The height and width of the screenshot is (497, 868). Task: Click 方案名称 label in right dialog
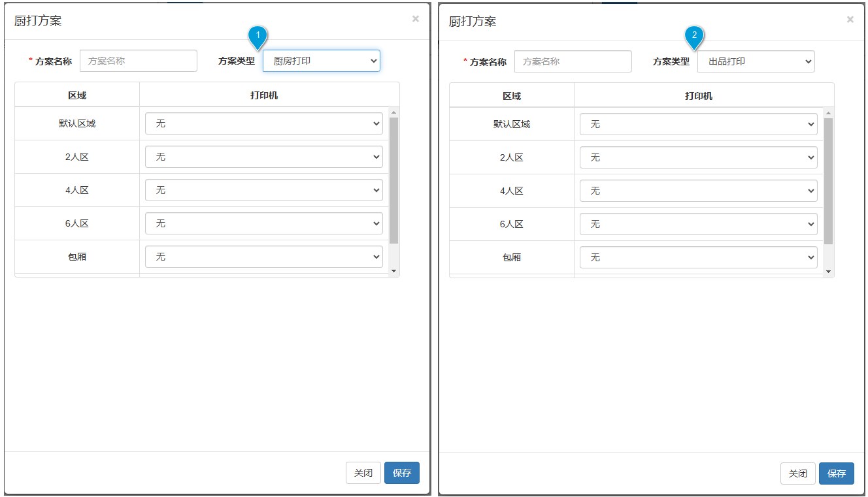pos(488,62)
